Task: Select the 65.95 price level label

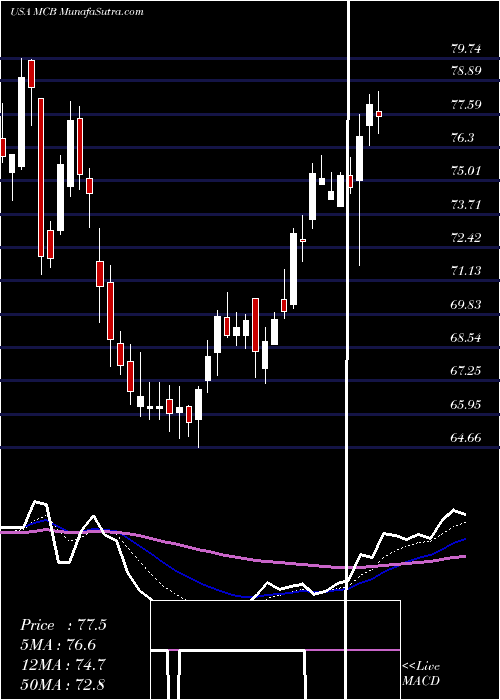Action: (466, 405)
